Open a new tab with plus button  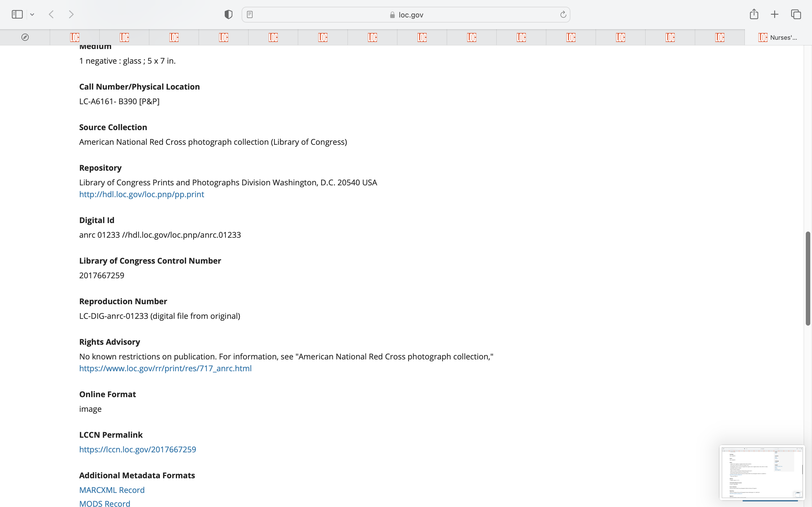click(775, 14)
